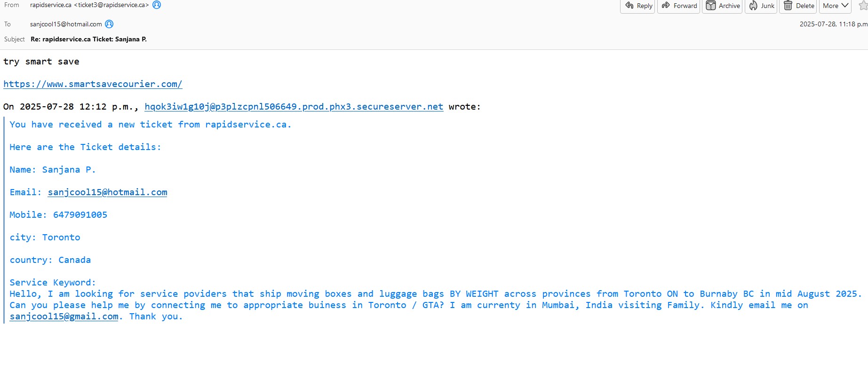Click the sanjcool15@hotmail.com link in the ticket

point(107,192)
